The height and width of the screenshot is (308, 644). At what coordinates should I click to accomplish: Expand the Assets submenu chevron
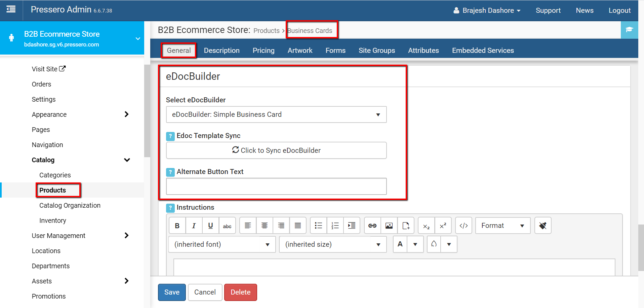127,281
